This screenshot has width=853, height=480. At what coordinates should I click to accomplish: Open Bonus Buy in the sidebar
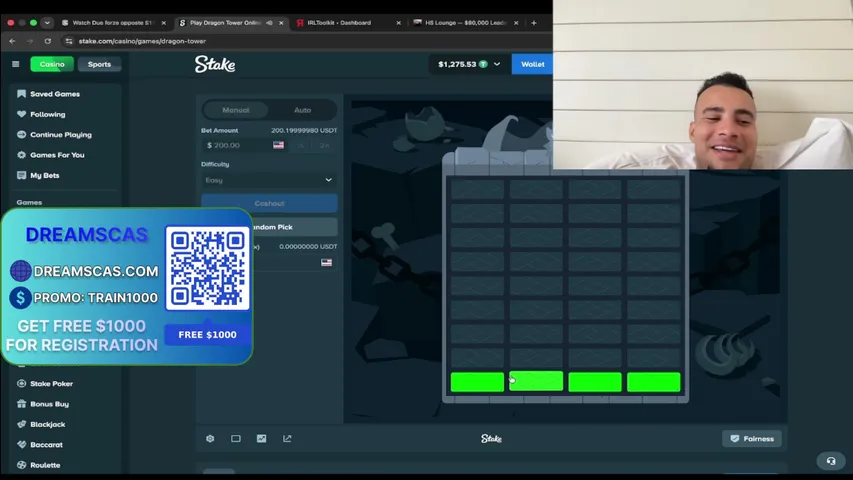coord(50,404)
